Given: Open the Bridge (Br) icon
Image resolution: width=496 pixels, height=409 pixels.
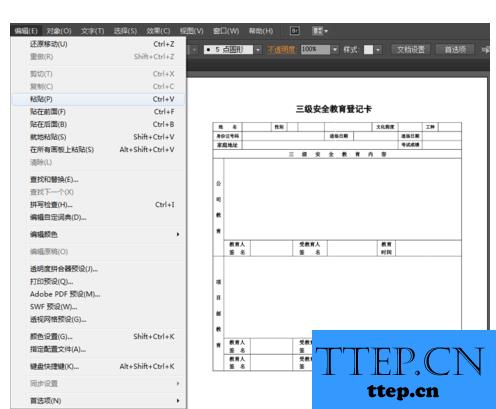Looking at the screenshot, I should tap(295, 31).
